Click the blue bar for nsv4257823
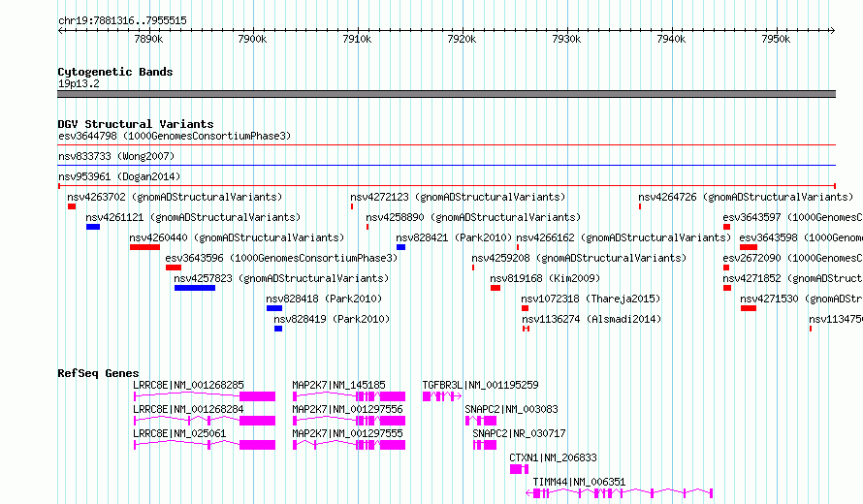 click(195, 288)
